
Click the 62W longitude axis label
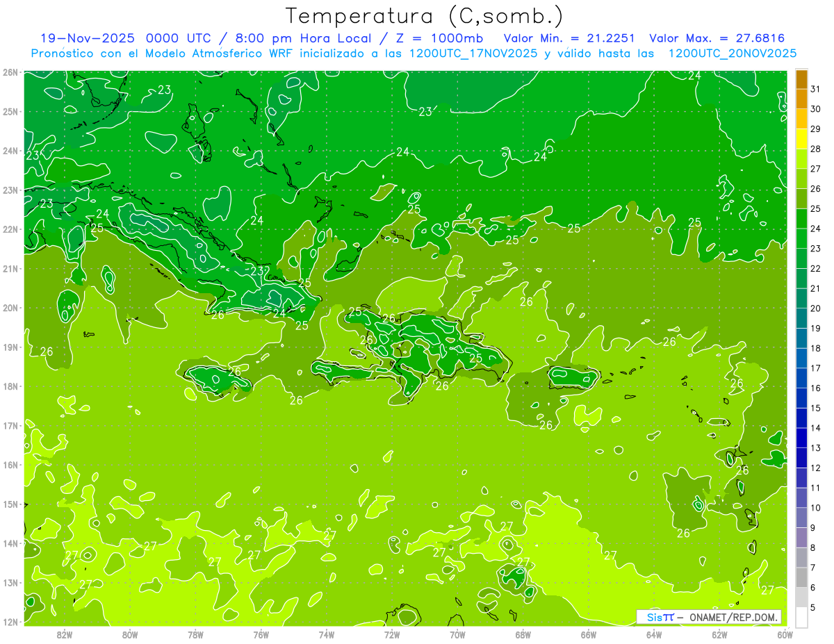click(719, 635)
